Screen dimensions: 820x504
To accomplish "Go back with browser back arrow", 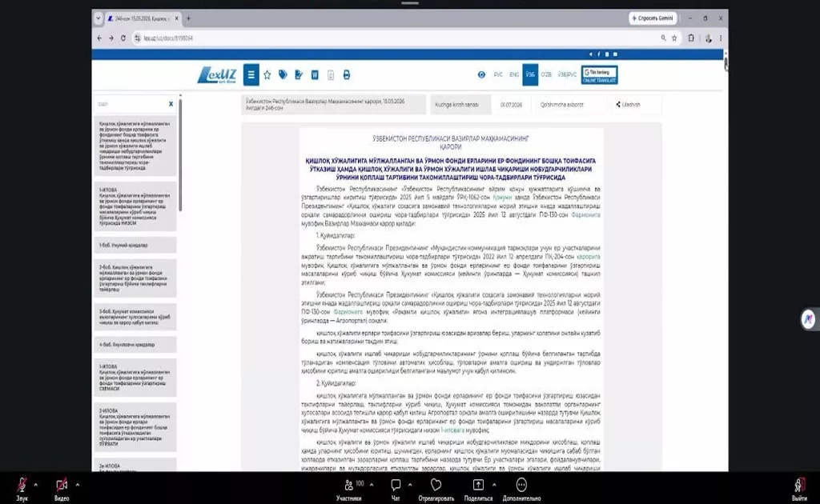I will tap(99, 38).
